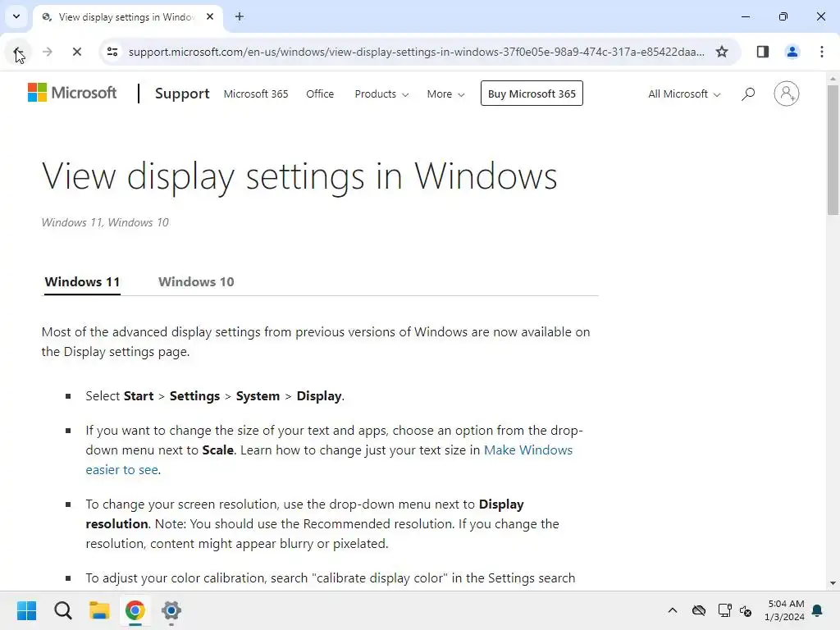Open Chrome profile avatar

pos(792,52)
